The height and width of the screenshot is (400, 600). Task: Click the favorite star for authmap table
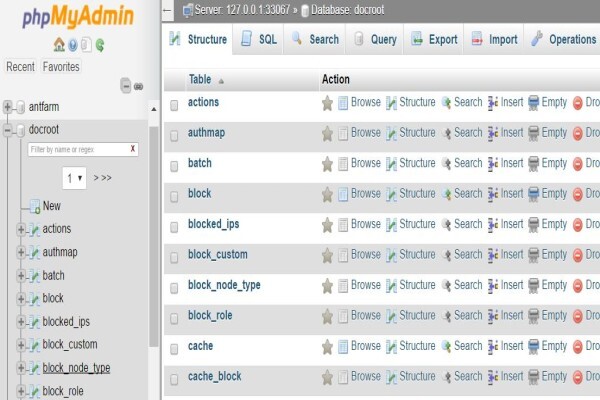[x=327, y=134]
